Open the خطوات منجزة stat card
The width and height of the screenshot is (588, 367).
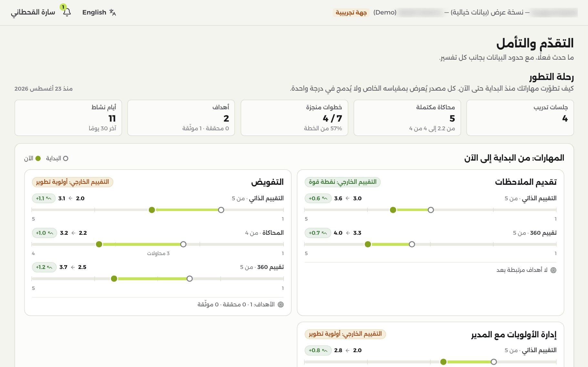pyautogui.click(x=294, y=118)
